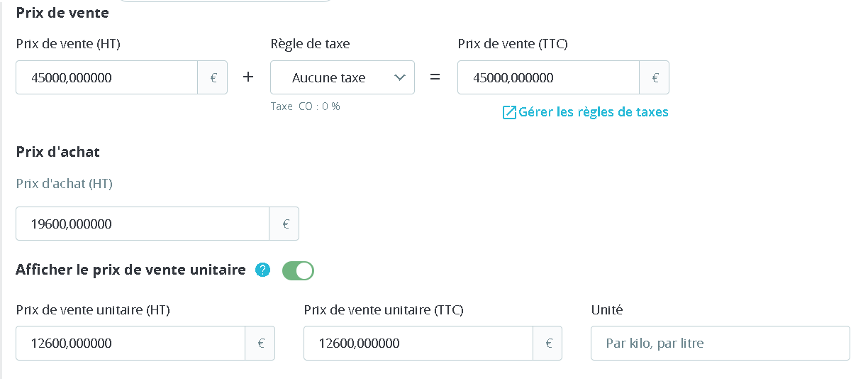
Task: Click the blue help question mark icon
Action: click(x=263, y=270)
